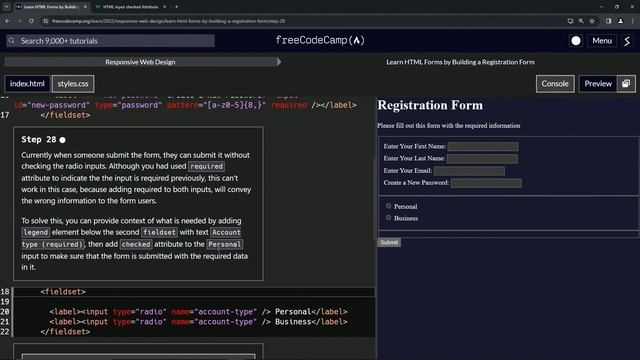Select the Learn HTML Forms browser tab
The image size is (640, 360).
tap(51, 7)
